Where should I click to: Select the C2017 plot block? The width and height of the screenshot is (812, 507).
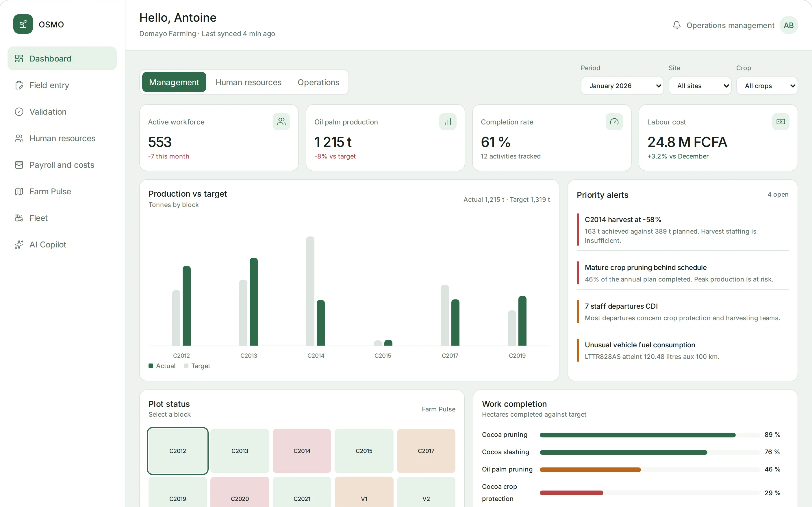click(426, 451)
